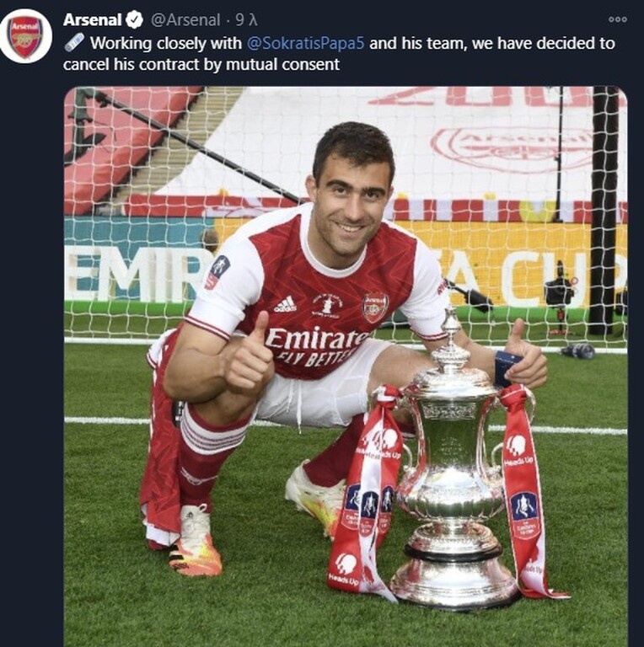644x647 pixels.
Task: Click the Arsenal crest on the player's shirt
Action: click(x=375, y=307)
